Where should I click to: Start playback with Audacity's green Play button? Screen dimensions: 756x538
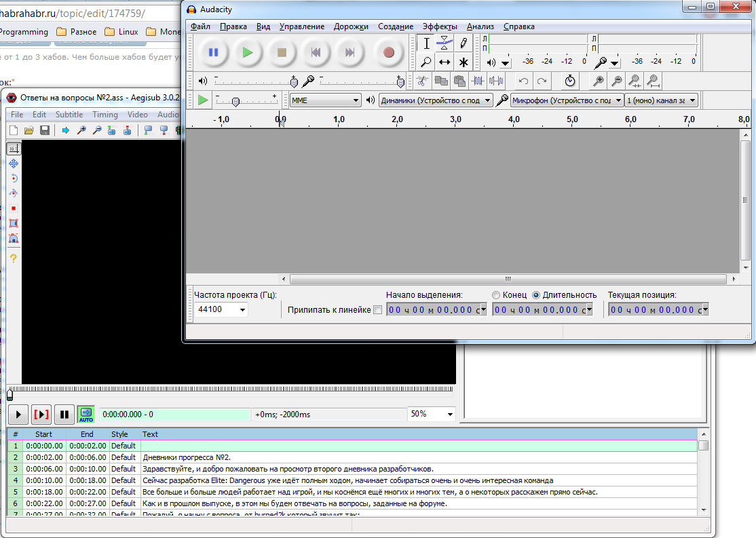(x=247, y=52)
